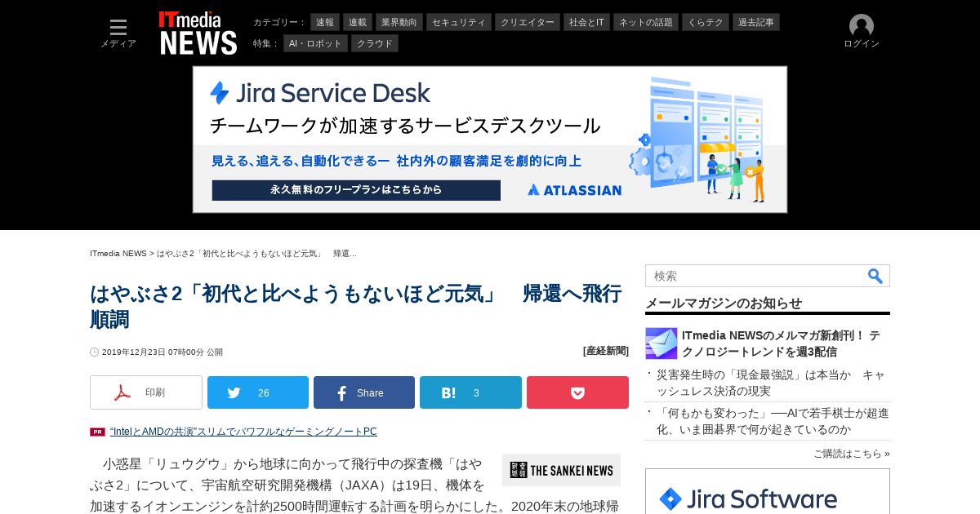Open クリエイター category
Viewport: 980px width, 514px height.
[528, 22]
